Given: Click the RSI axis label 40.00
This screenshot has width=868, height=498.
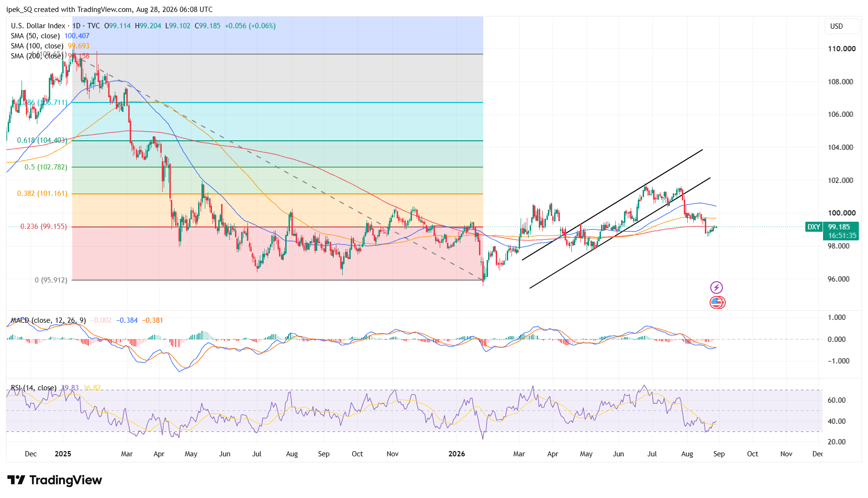Looking at the screenshot, I should (x=837, y=421).
